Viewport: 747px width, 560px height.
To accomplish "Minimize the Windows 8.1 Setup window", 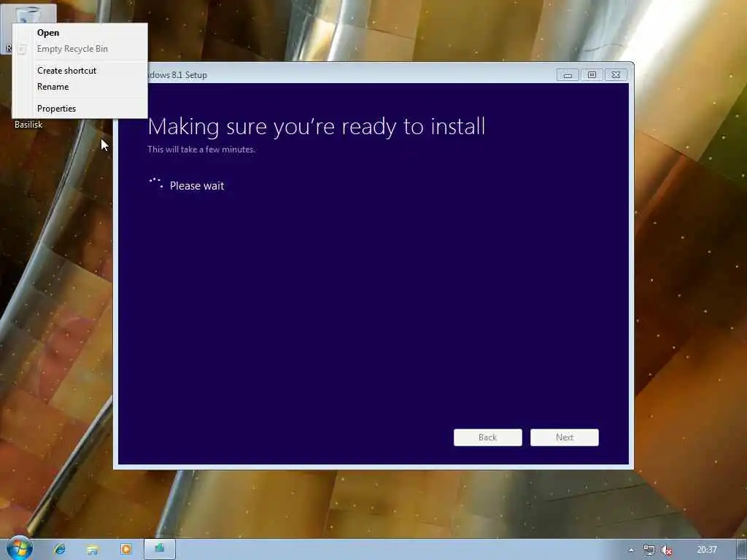I will pyautogui.click(x=568, y=75).
